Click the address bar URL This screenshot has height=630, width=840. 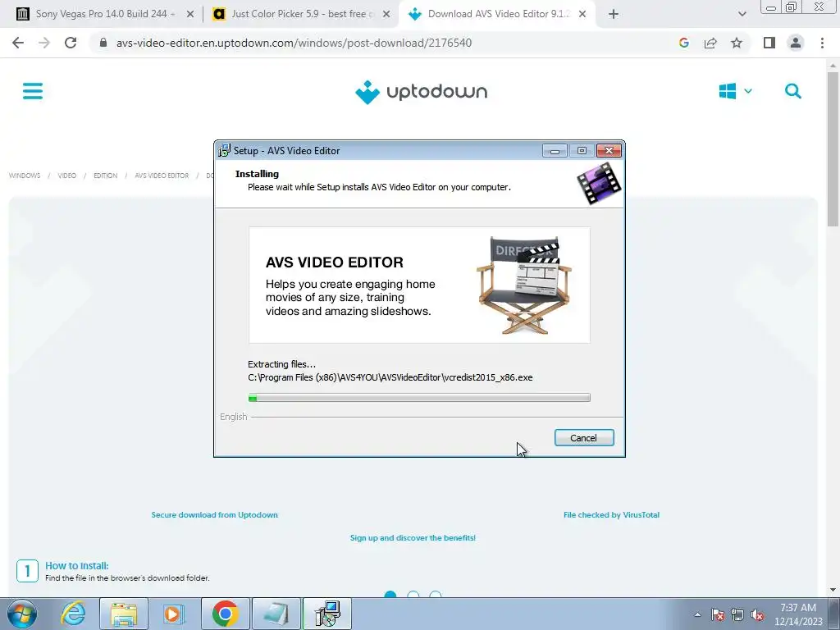point(294,43)
